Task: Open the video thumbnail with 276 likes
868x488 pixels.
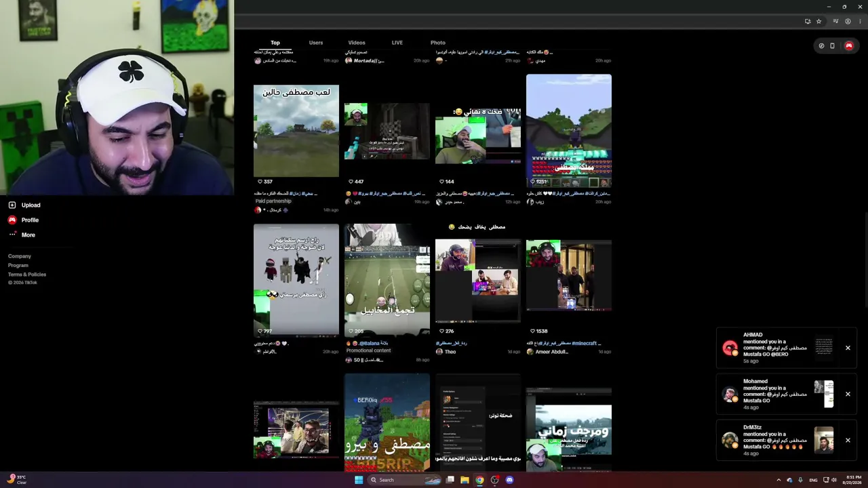Action: pos(477,280)
